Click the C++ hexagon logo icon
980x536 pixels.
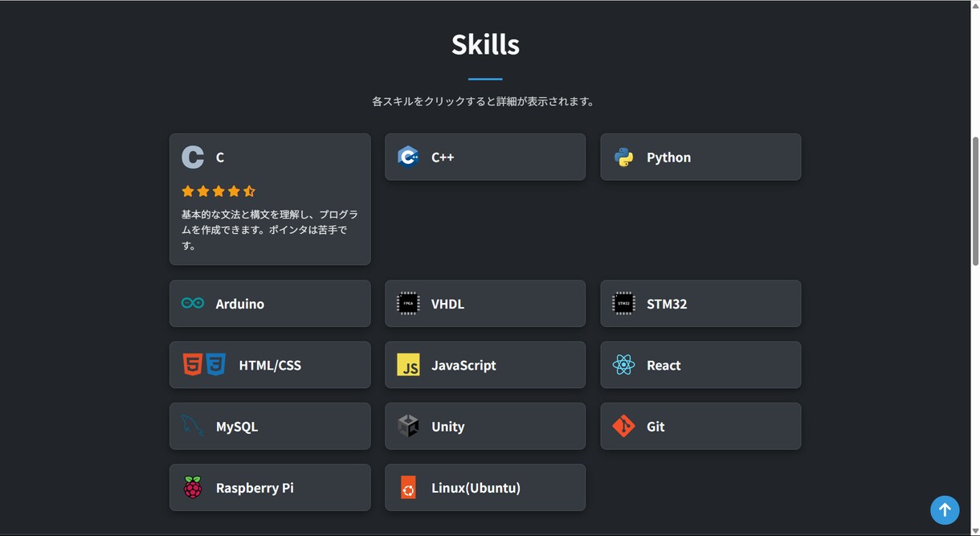coord(408,157)
